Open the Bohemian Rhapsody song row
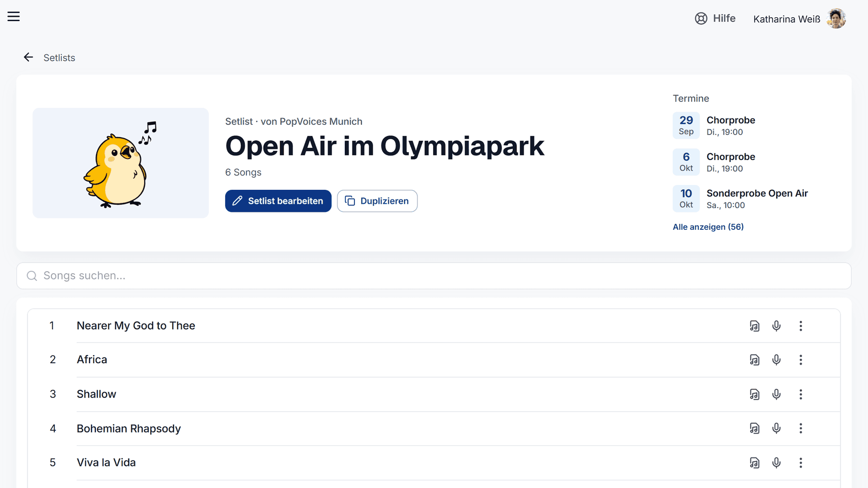 434,429
